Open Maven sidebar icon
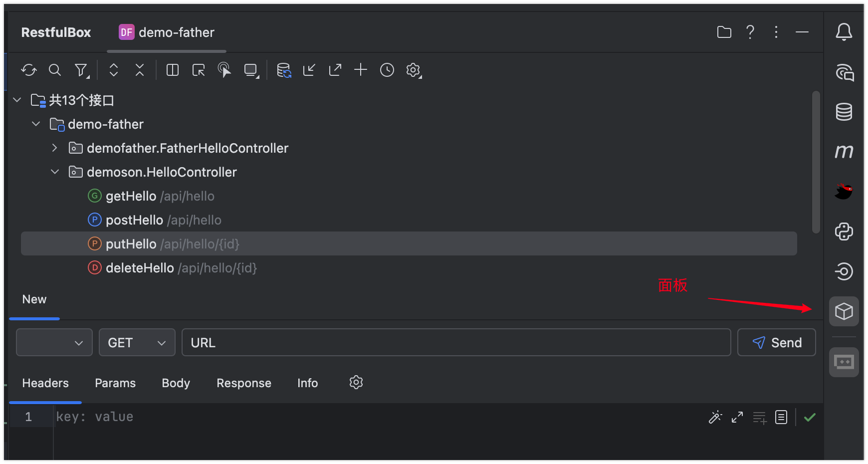The width and height of the screenshot is (868, 464). pyautogui.click(x=844, y=151)
